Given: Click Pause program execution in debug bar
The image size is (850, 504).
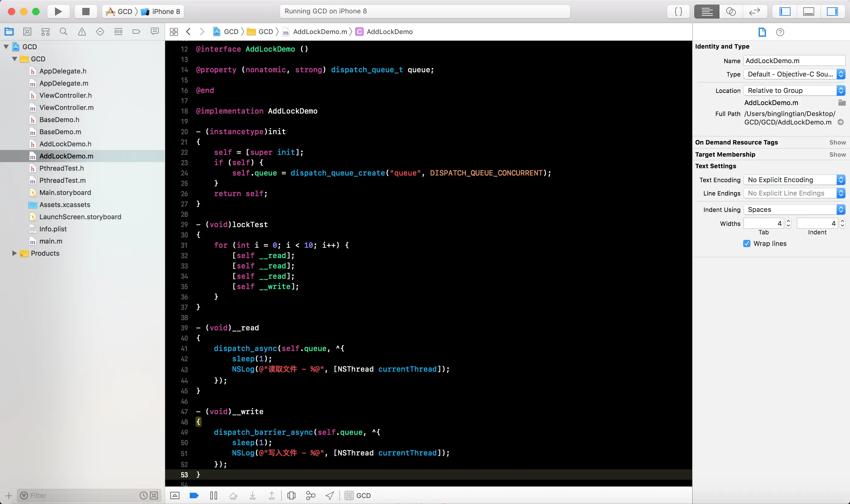Looking at the screenshot, I should (x=213, y=495).
